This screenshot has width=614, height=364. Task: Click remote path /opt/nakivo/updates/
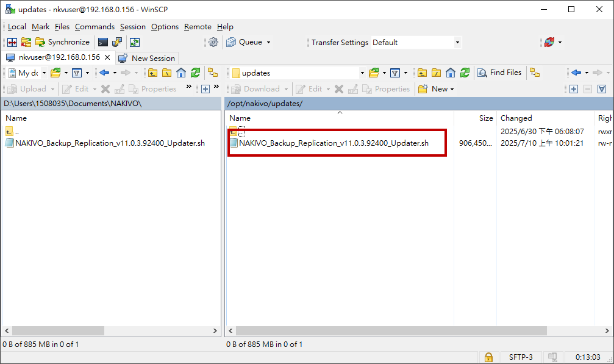(x=265, y=103)
